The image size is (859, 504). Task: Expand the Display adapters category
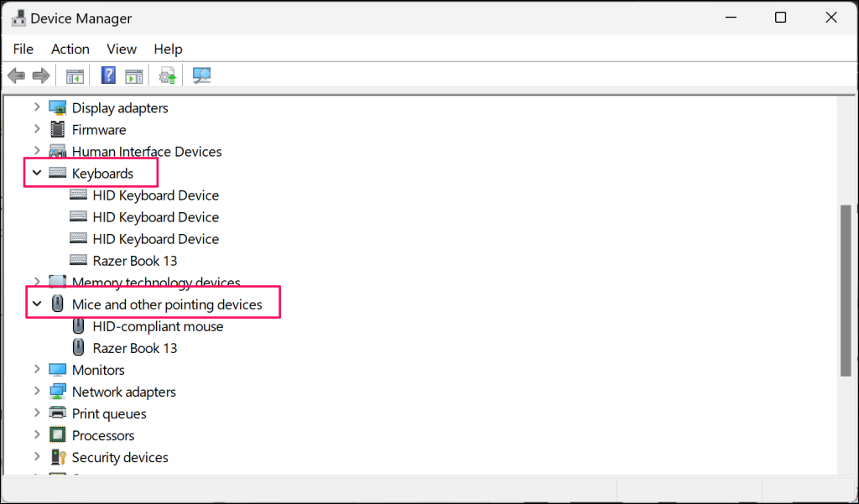[37, 108]
